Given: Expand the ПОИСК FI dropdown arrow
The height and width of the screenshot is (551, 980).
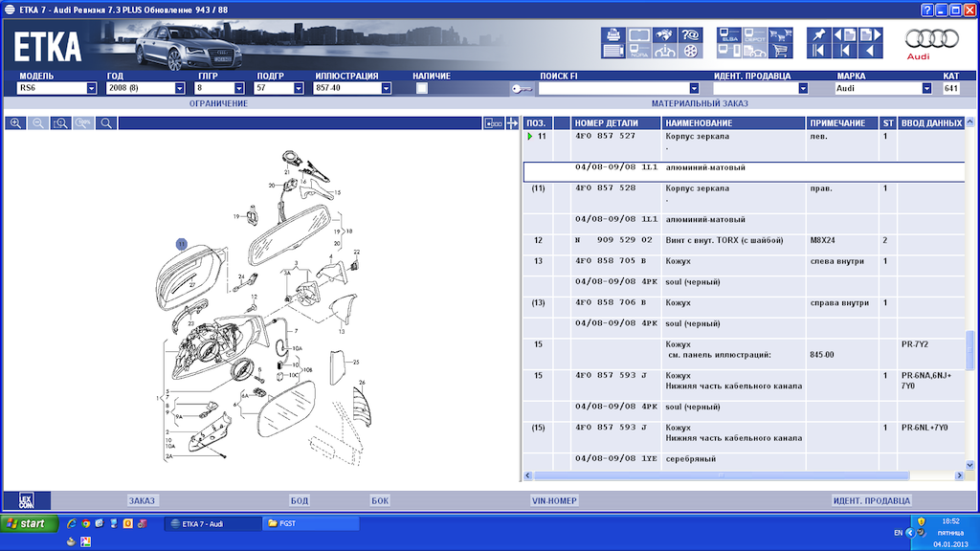Looking at the screenshot, I should (x=694, y=88).
